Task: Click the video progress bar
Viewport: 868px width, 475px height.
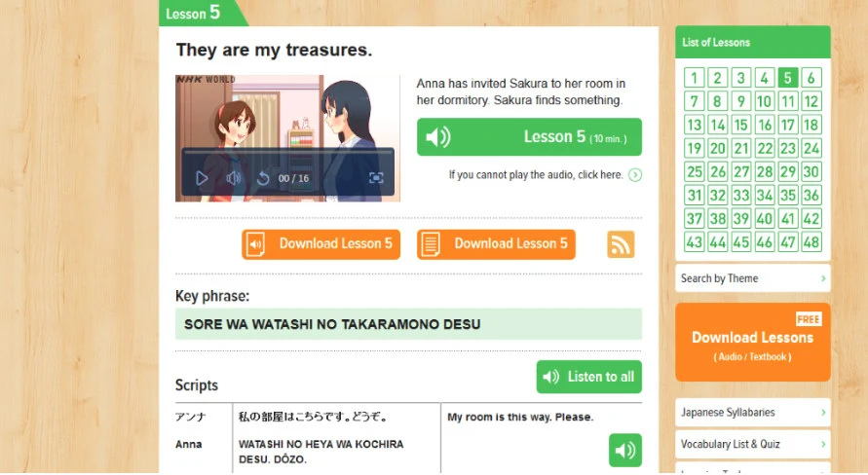Action: 287,151
